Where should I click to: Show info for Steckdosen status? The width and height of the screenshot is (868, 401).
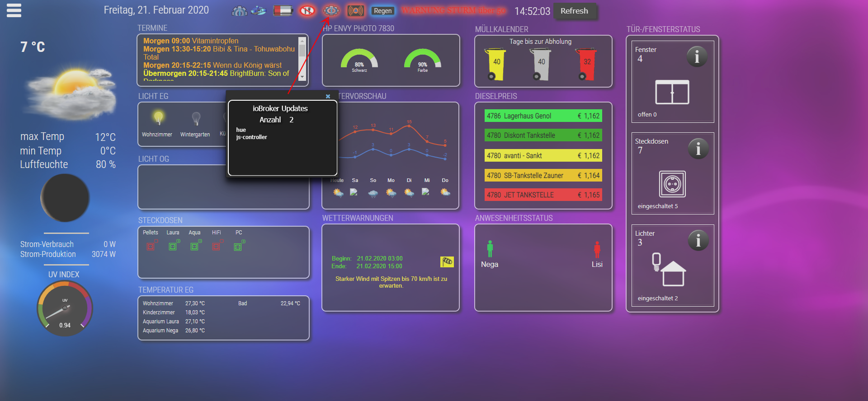tap(698, 149)
